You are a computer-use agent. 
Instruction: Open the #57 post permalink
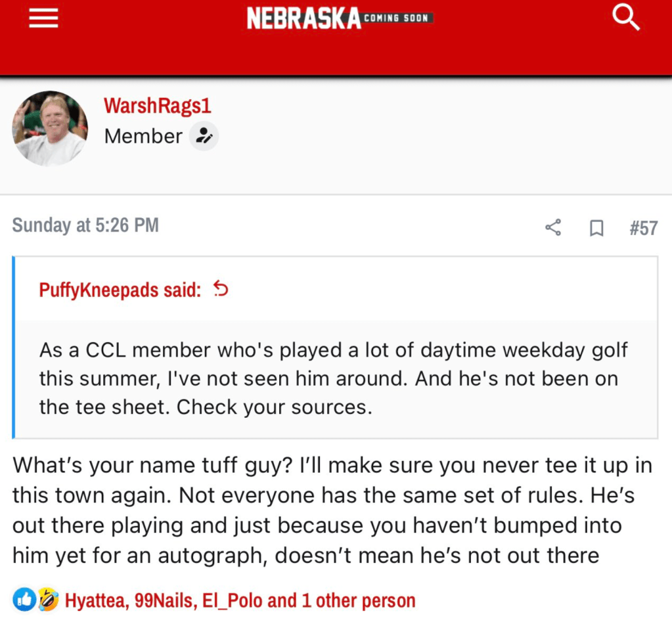643,228
